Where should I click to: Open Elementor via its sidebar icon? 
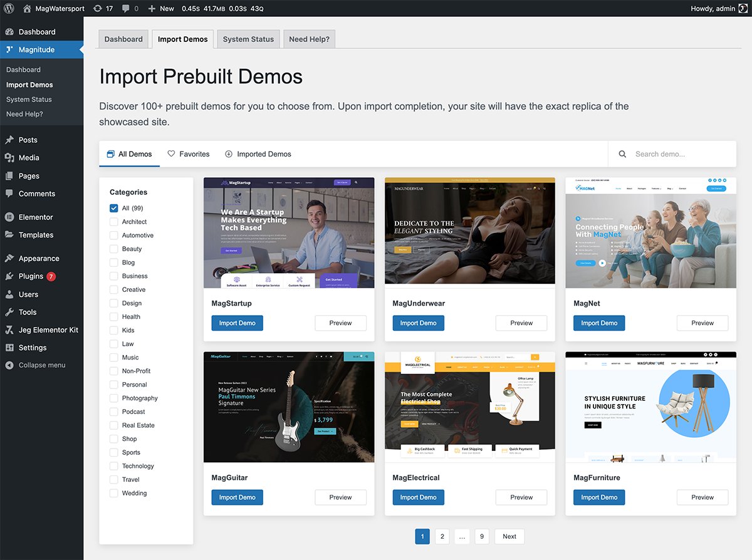(x=9, y=217)
